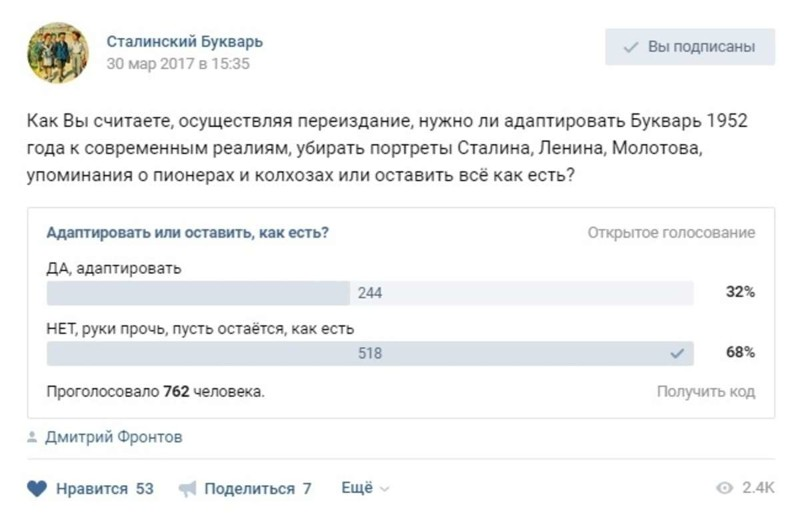The height and width of the screenshot is (515, 800).
Task: Select option НЕТ, руки прочь
Action: [200, 329]
